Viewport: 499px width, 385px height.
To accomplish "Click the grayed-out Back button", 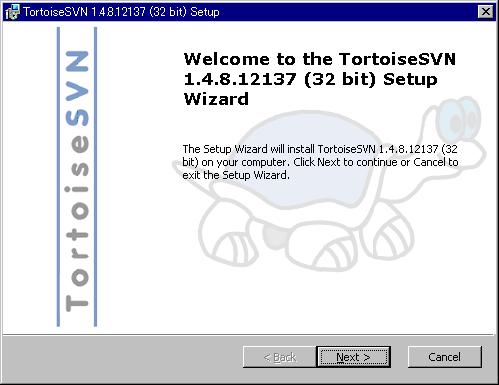I will pos(279,357).
